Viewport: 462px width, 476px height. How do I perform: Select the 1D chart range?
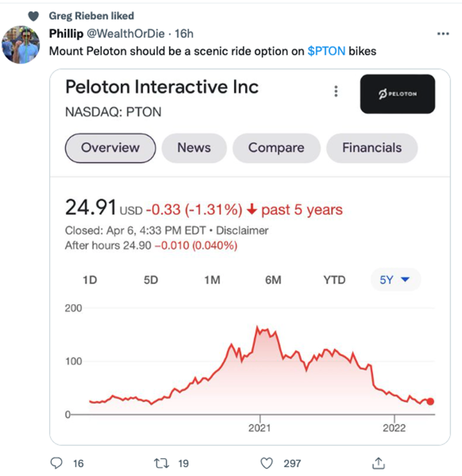point(90,280)
